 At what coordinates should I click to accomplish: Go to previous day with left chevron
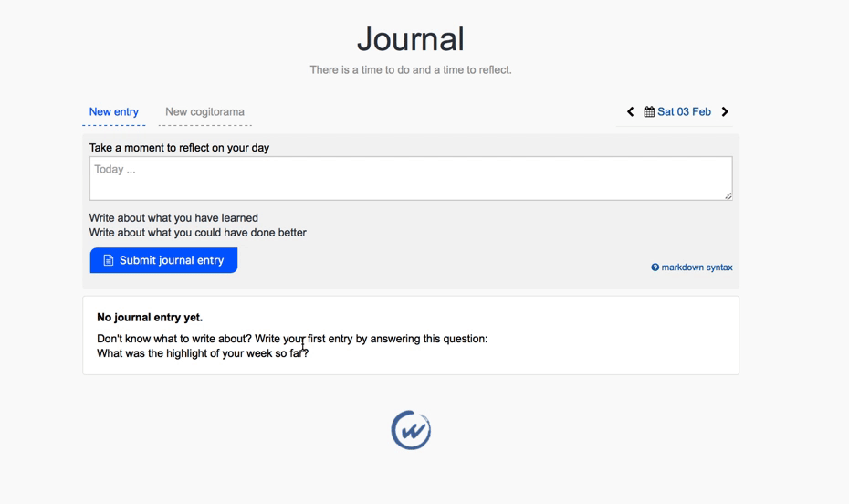(630, 112)
